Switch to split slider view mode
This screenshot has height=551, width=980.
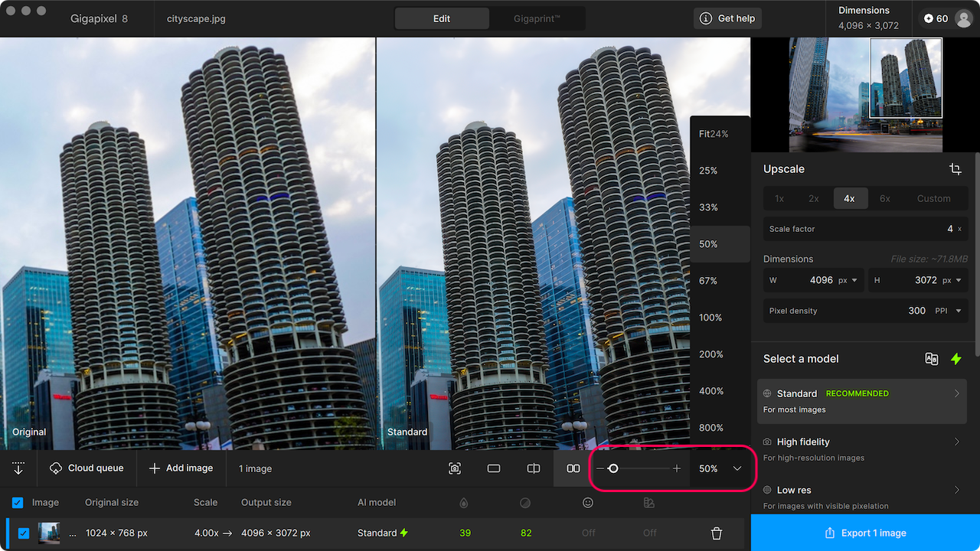click(x=534, y=468)
